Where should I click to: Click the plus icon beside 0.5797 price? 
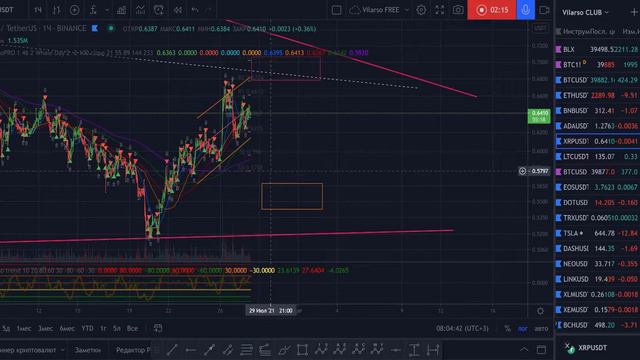[522, 171]
